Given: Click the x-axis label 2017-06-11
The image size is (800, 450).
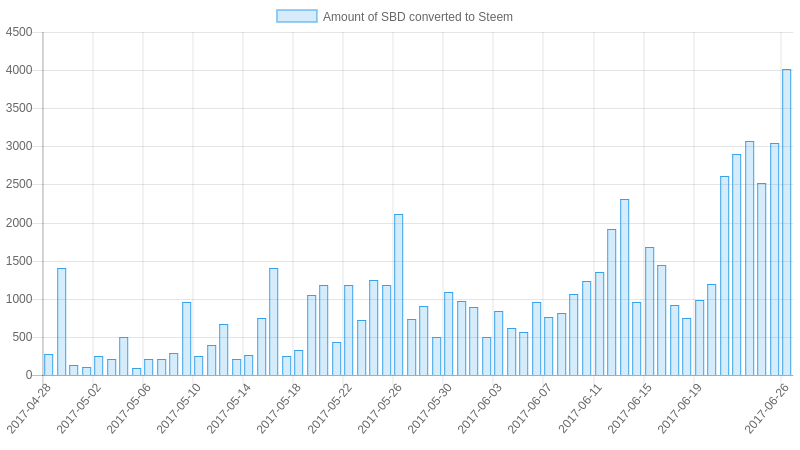Looking at the screenshot, I should pos(580,409).
